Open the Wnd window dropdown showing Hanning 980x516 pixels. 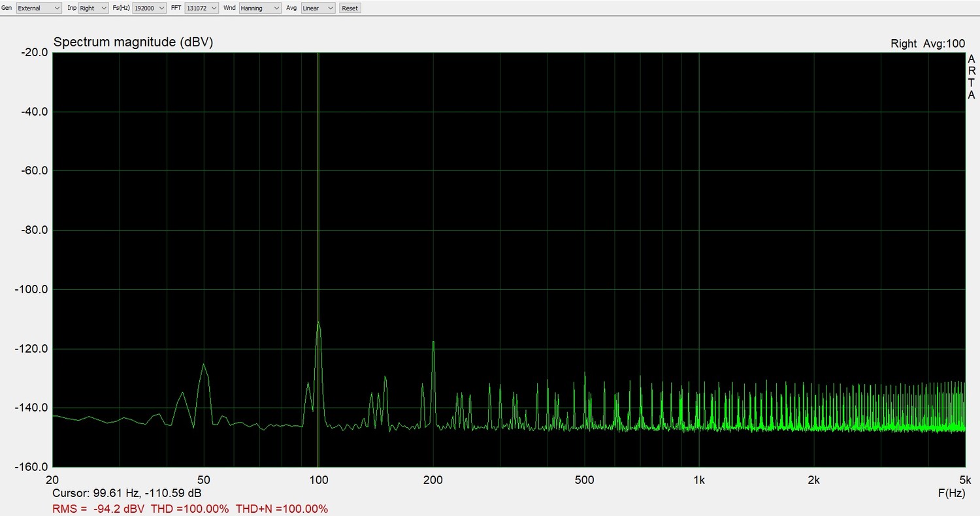[x=260, y=8]
